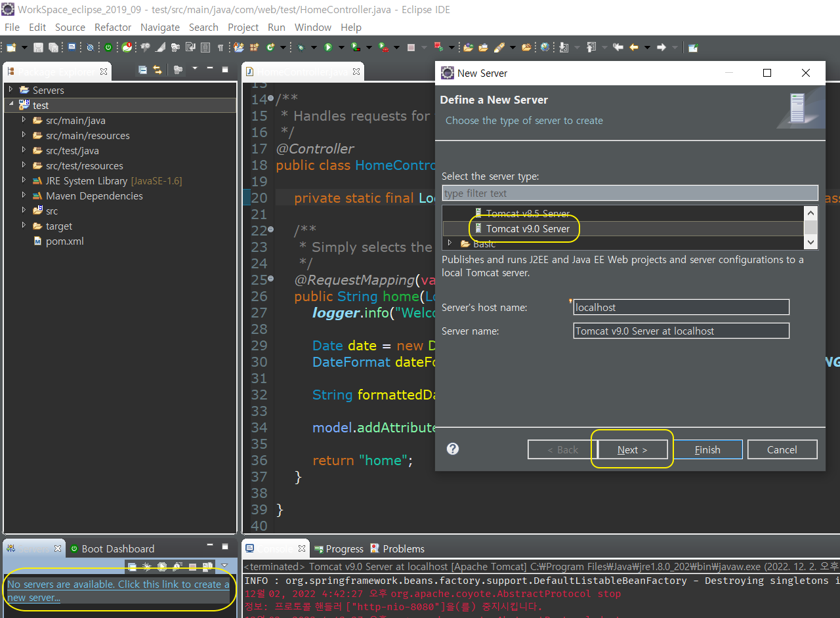Viewport: 840px width, 618px height.
Task: Collapse the test project node
Action: 10,104
